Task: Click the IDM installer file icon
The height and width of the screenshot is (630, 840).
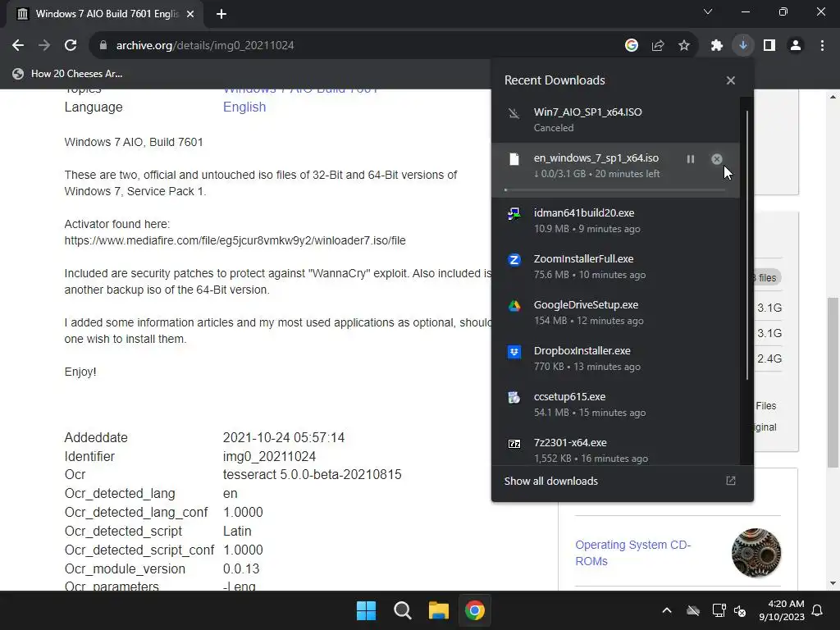Action: pyautogui.click(x=514, y=214)
